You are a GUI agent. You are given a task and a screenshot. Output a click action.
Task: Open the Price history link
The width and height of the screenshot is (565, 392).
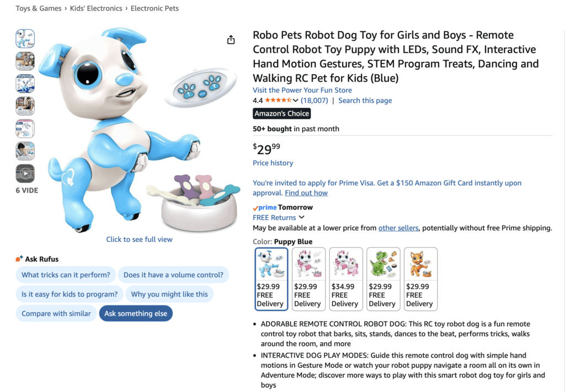point(273,163)
